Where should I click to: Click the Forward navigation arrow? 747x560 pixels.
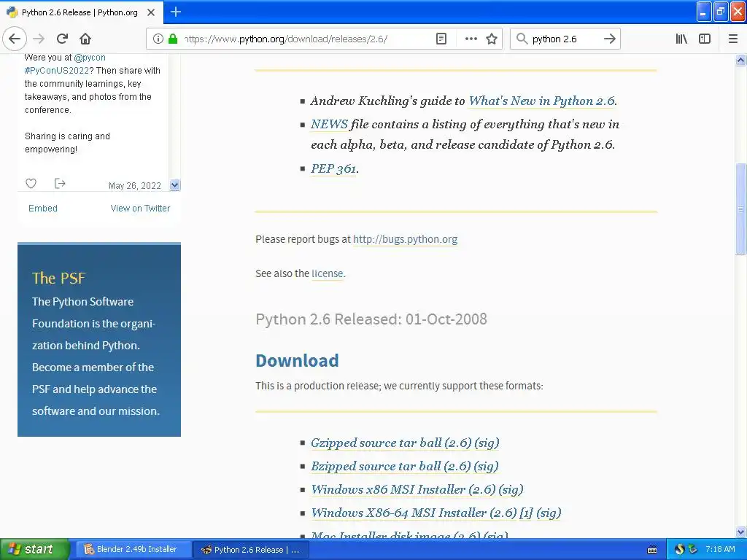pos(39,39)
